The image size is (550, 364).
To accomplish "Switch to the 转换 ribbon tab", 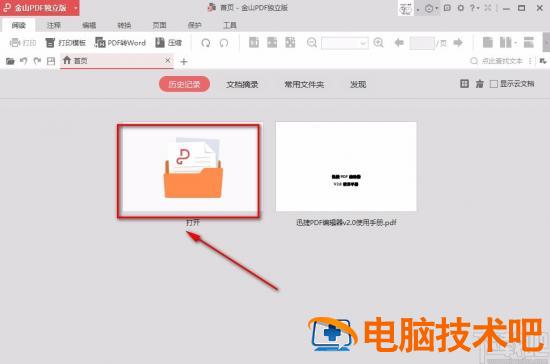I will pos(124,25).
